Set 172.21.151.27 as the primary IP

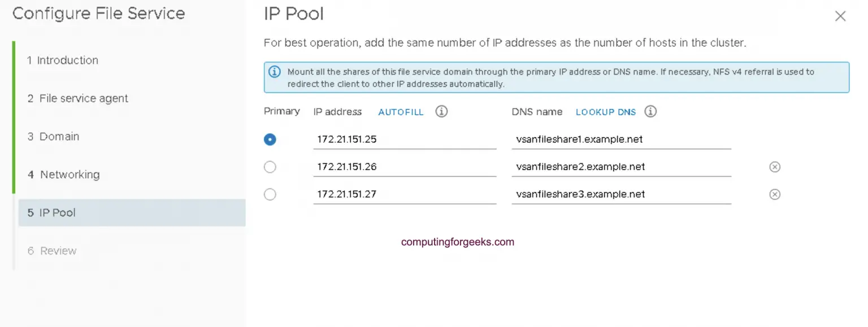tap(270, 194)
